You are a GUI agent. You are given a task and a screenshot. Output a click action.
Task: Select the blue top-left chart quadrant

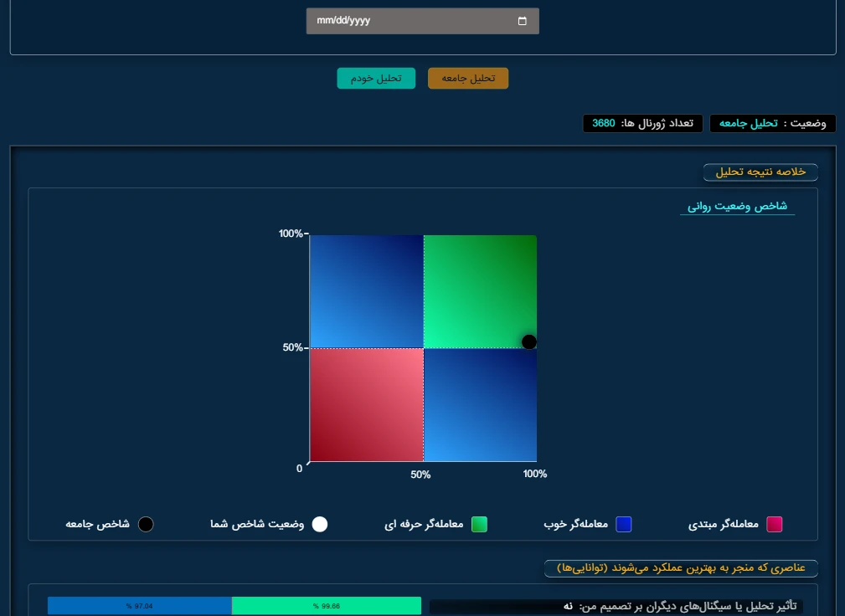366,291
